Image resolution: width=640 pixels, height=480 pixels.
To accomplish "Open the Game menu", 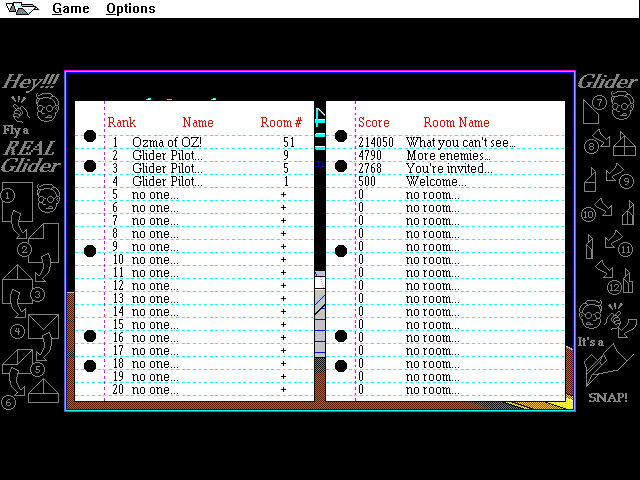I will tap(71, 9).
